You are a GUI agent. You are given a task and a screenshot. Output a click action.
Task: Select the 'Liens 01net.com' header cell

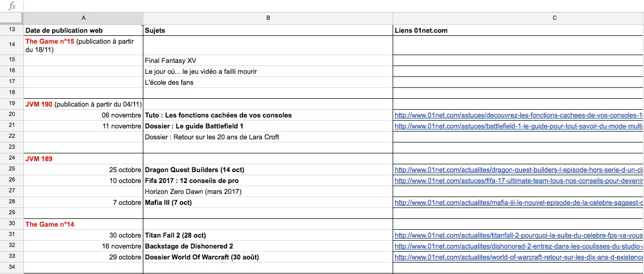coord(518,30)
